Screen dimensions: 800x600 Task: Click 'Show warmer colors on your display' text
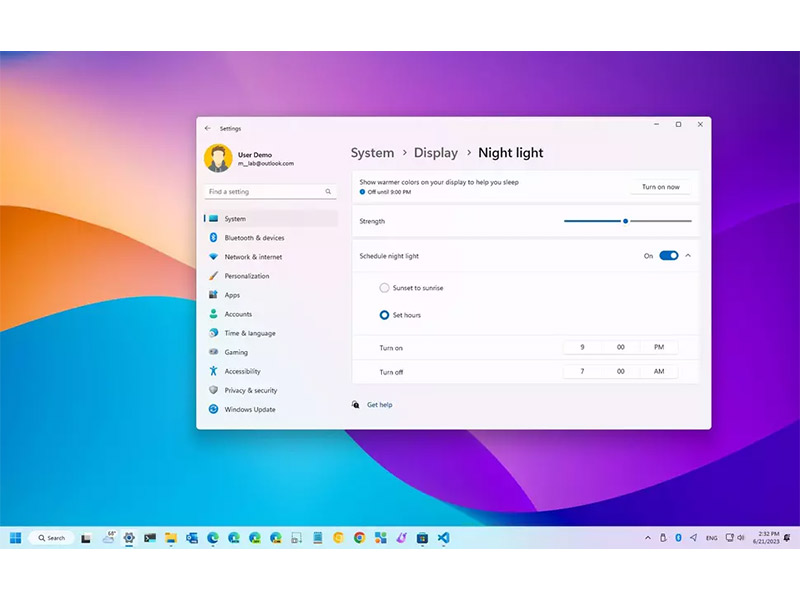click(x=439, y=182)
